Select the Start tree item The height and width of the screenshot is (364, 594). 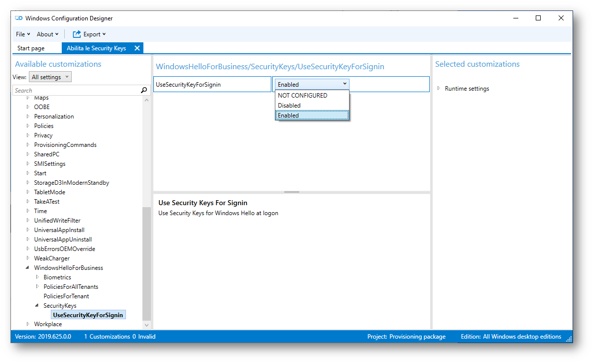point(40,173)
